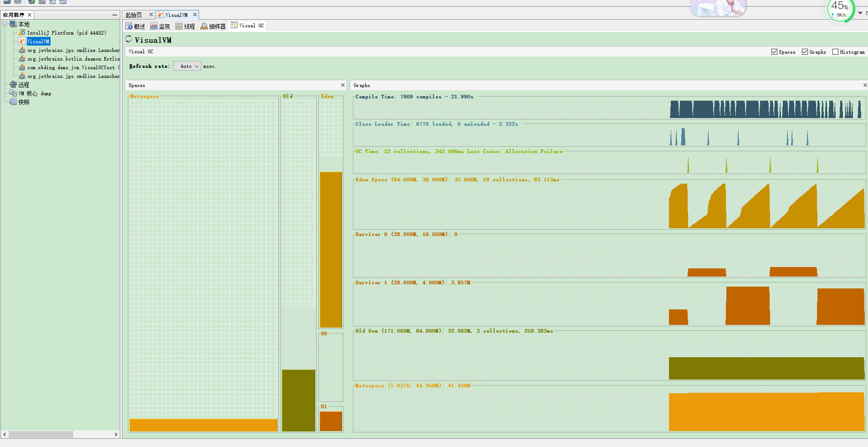Click the "Survivor 0 (28.000M, 16.500M): 0" label
Image resolution: width=868 pixels, height=447 pixels.
tap(406, 234)
